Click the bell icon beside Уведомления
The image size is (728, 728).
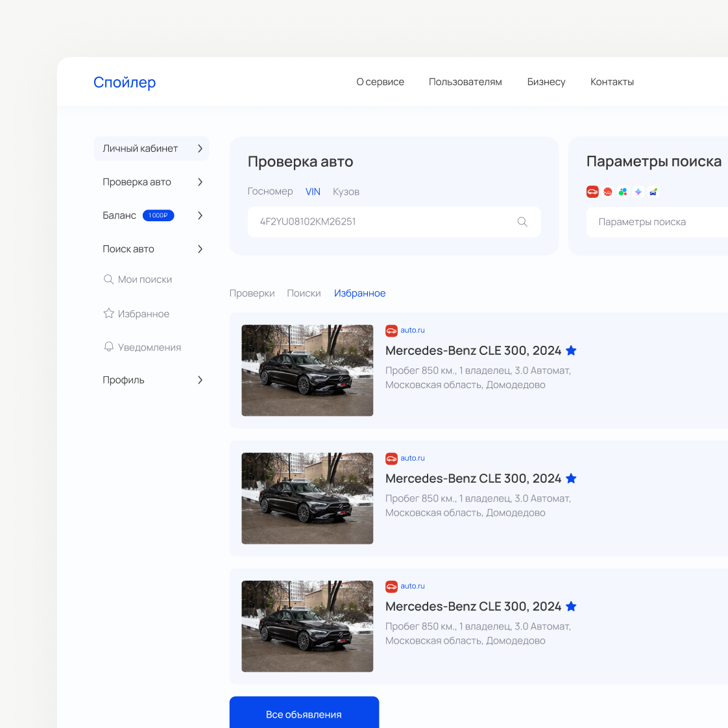[108, 347]
